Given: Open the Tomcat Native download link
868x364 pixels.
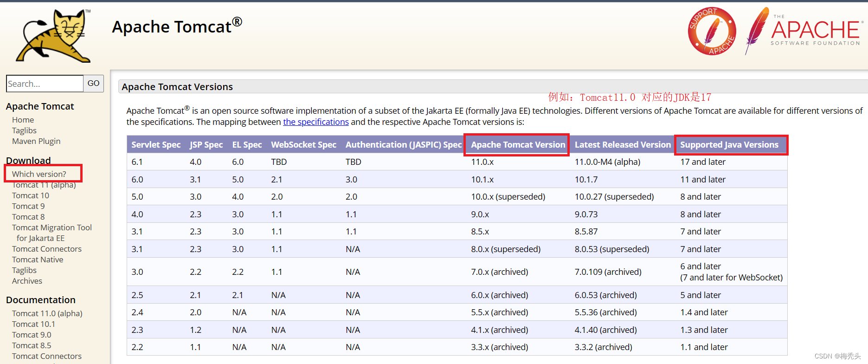Looking at the screenshot, I should click(38, 260).
